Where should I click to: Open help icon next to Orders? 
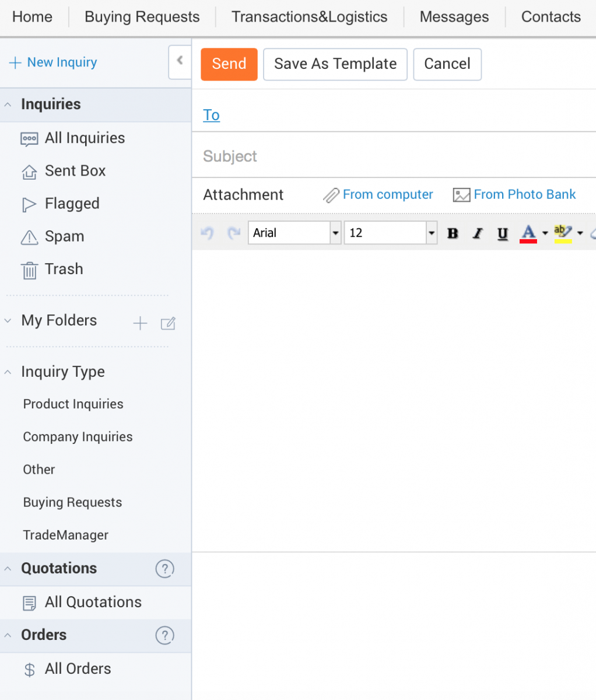click(x=164, y=635)
